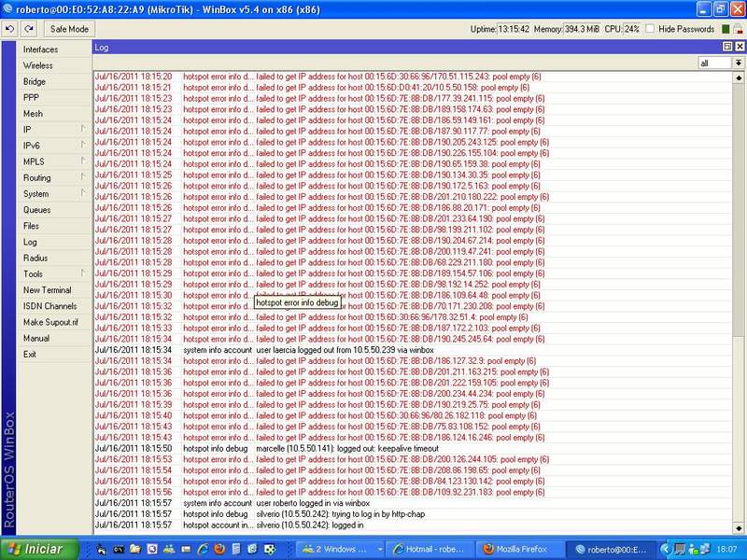The width and height of the screenshot is (747, 560).
Task: Switch to Mozilla Firefox taskbar button
Action: point(521,550)
